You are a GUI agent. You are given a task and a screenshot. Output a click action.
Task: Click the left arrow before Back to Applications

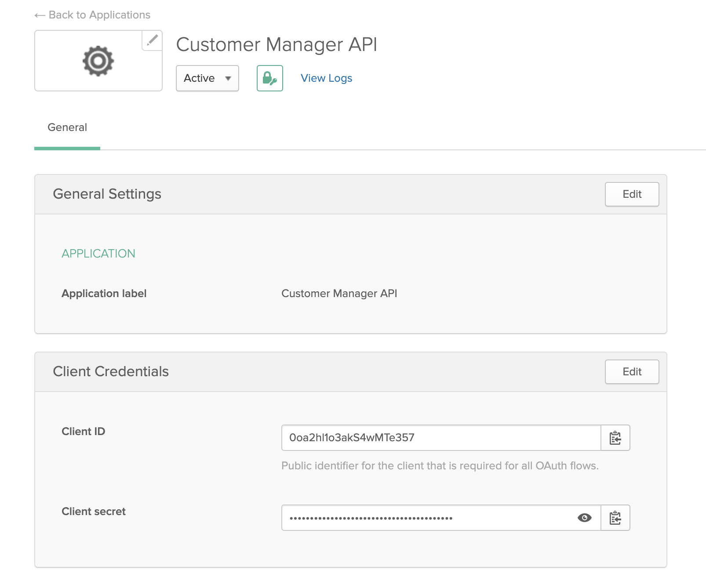tap(40, 15)
